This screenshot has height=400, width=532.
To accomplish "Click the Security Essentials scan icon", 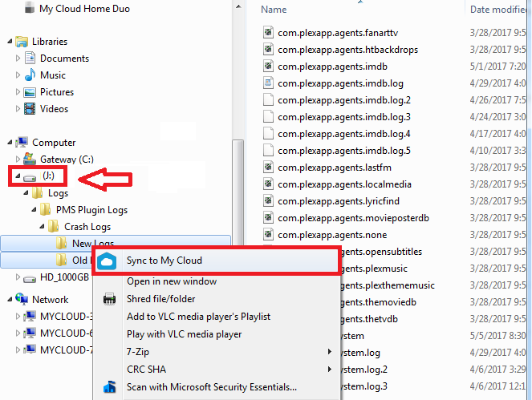I will [109, 387].
